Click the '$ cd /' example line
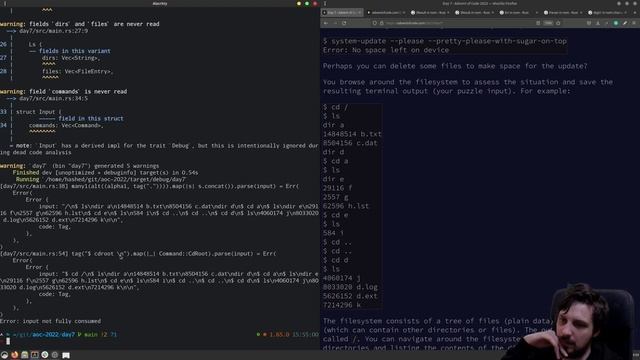The height and width of the screenshot is (360, 640). pos(336,107)
